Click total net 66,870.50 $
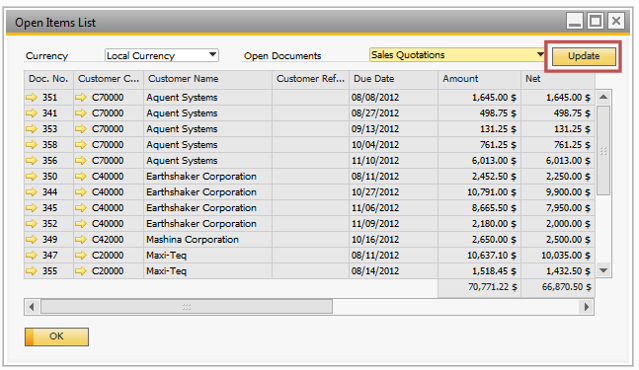Screen dimensions: 639x370 click(558, 287)
